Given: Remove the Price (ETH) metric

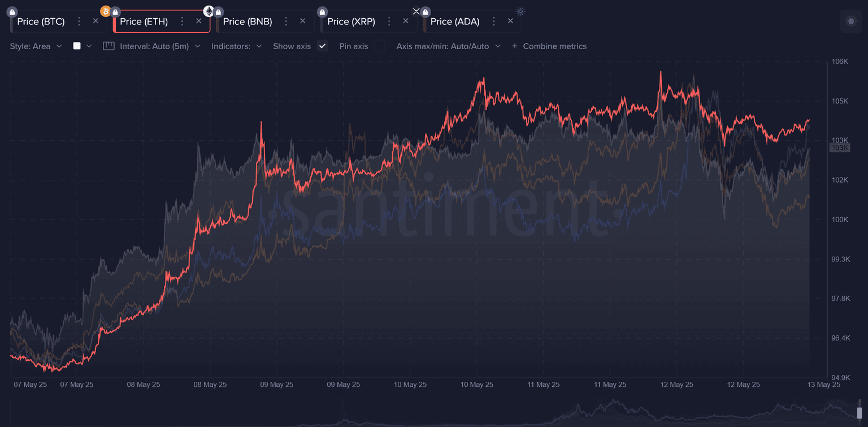Looking at the screenshot, I should [x=198, y=21].
